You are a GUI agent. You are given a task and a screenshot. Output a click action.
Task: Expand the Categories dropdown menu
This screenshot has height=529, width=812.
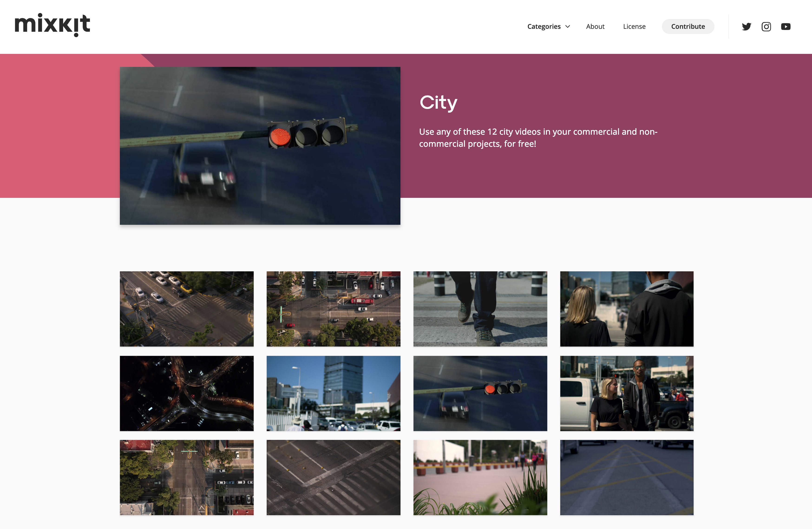coord(549,27)
